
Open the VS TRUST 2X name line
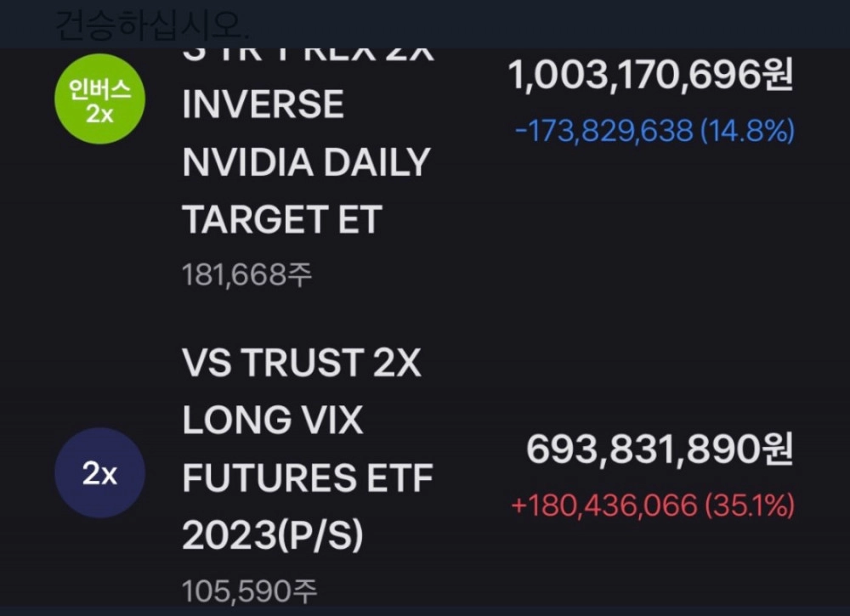click(x=302, y=364)
